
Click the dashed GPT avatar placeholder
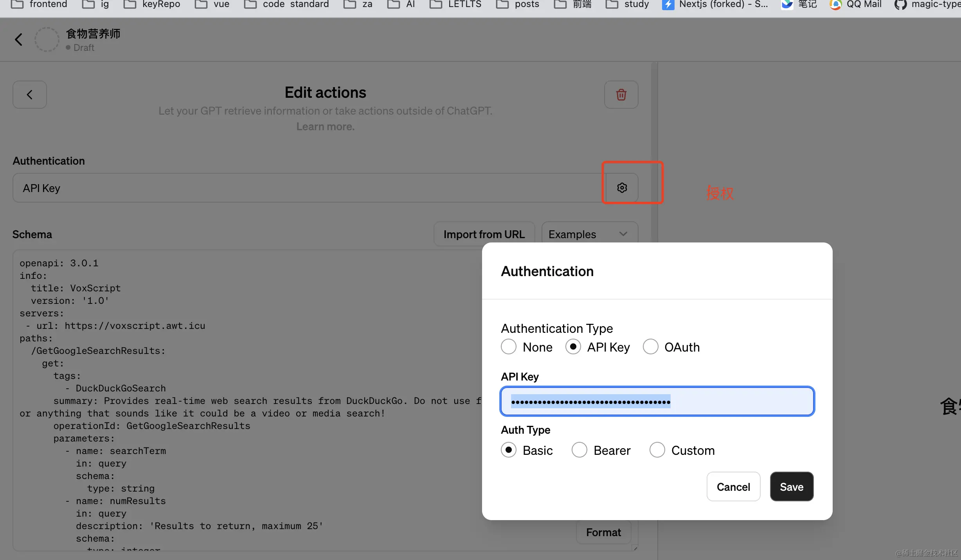[x=47, y=39]
